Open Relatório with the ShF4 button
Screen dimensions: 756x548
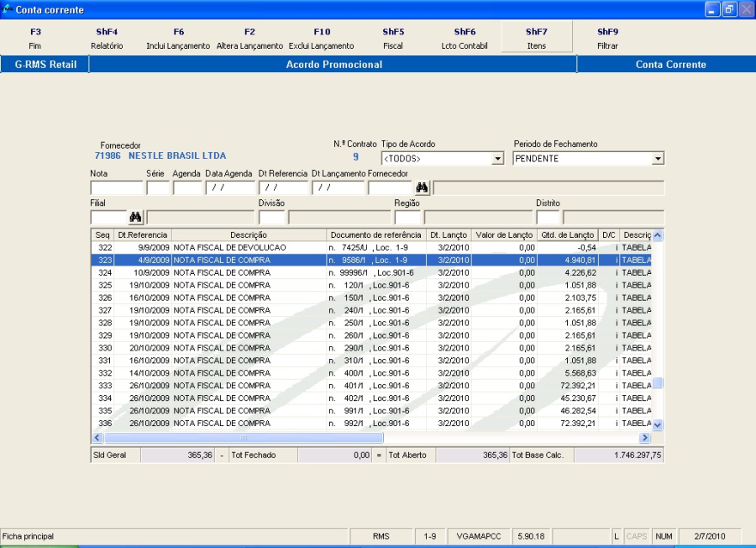coord(107,39)
